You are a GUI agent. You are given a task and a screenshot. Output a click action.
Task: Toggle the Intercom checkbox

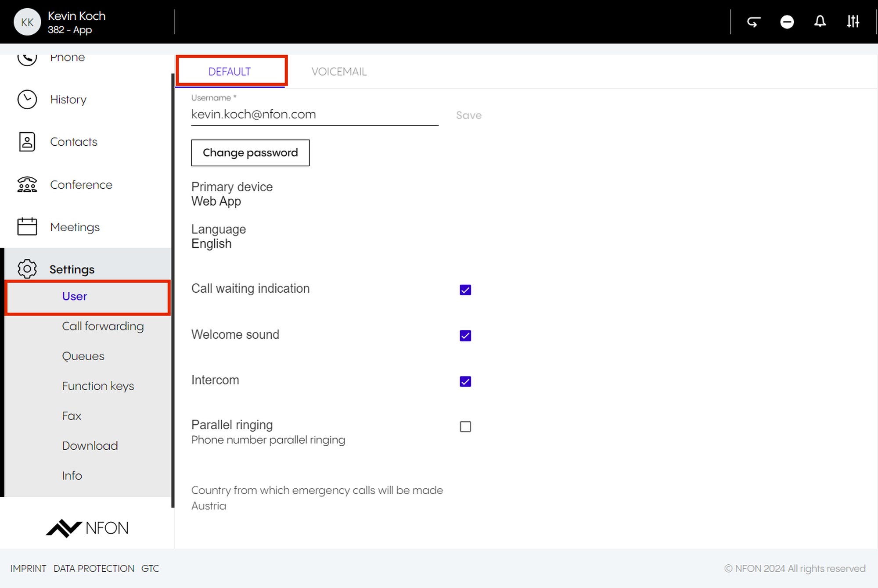click(465, 381)
